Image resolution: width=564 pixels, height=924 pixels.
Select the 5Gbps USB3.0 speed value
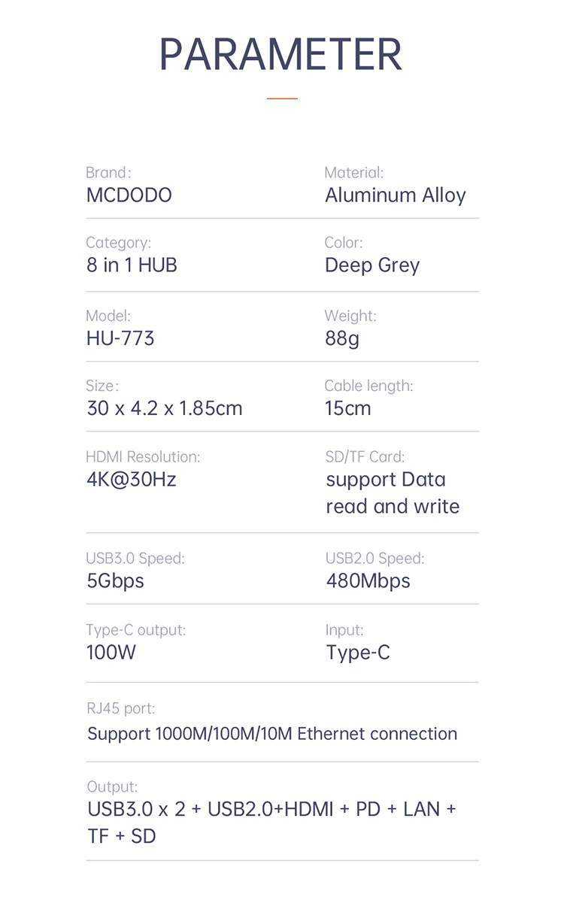click(115, 581)
